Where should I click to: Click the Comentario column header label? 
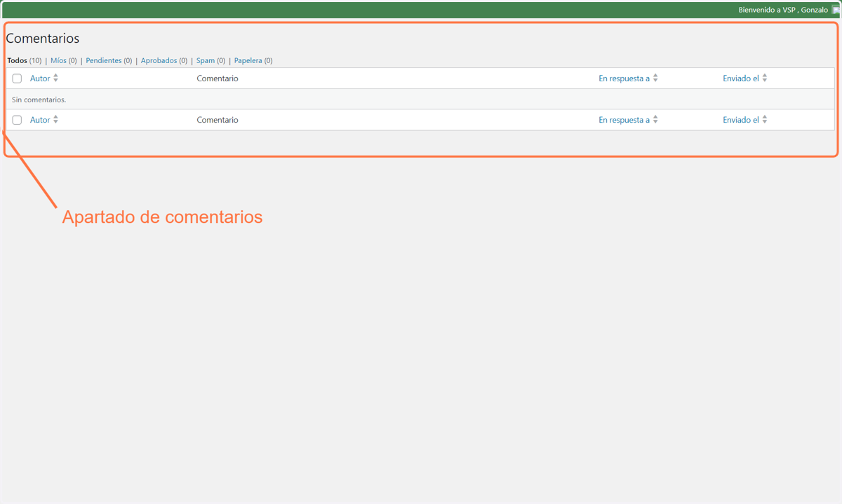tap(218, 79)
